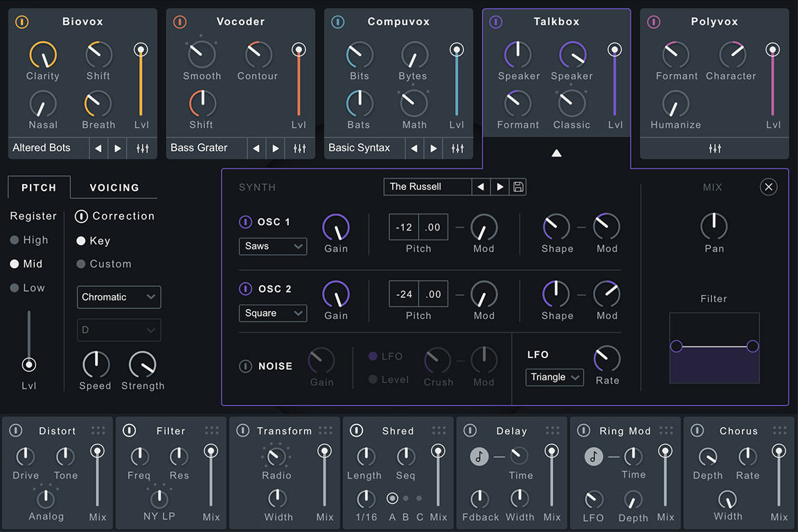The height and width of the screenshot is (532, 798).
Task: Go to previous Biovox preset
Action: [98, 148]
